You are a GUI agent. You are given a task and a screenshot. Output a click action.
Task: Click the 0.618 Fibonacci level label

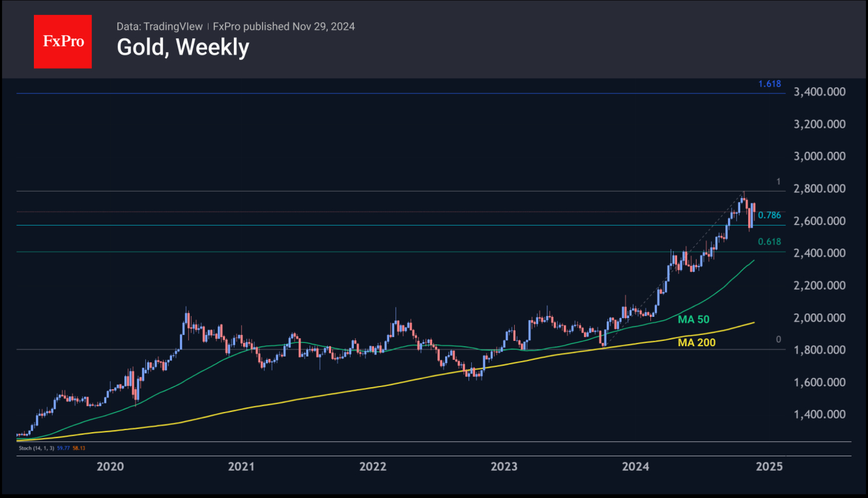[770, 242]
